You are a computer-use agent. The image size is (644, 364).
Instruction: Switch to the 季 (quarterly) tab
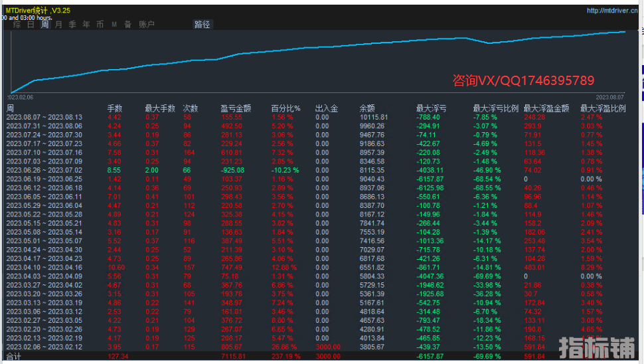72,25
